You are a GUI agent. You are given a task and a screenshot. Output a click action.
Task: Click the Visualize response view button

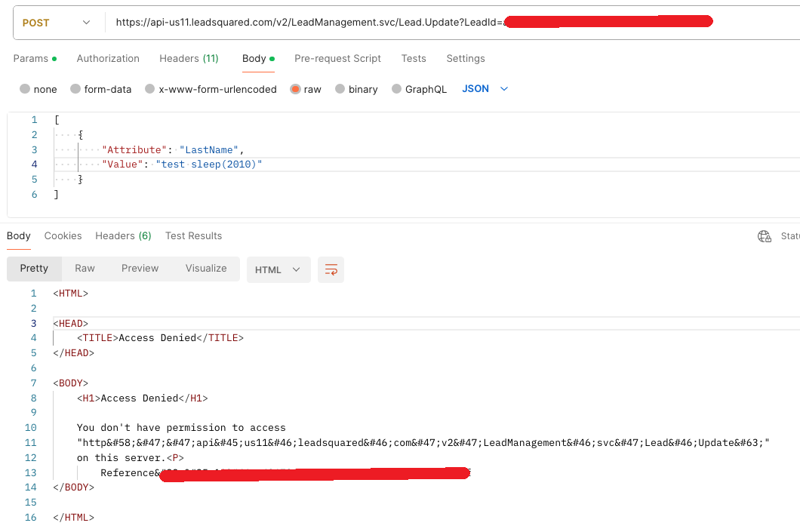[206, 268]
